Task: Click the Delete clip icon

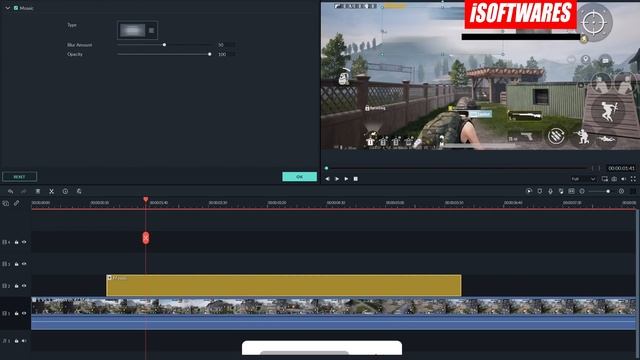Action: tap(38, 191)
